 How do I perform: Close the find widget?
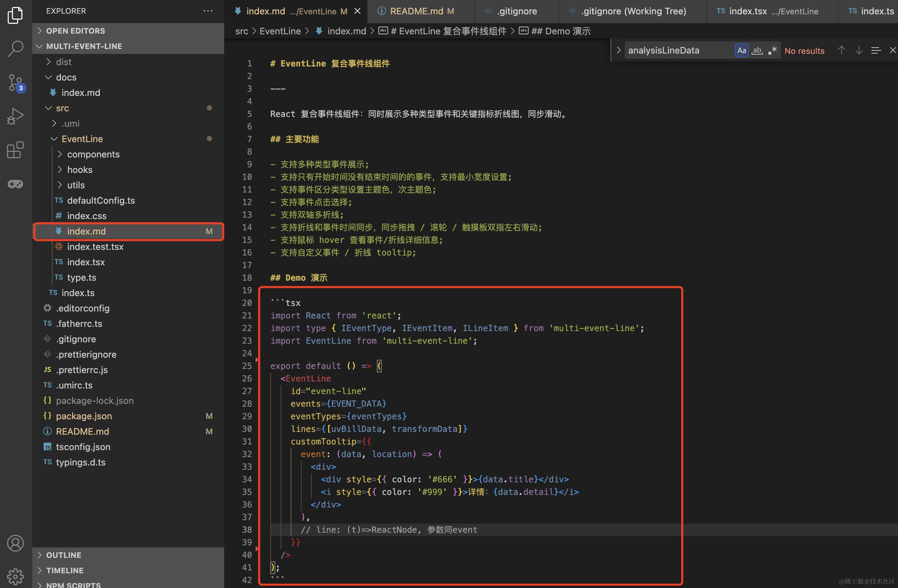[892, 50]
